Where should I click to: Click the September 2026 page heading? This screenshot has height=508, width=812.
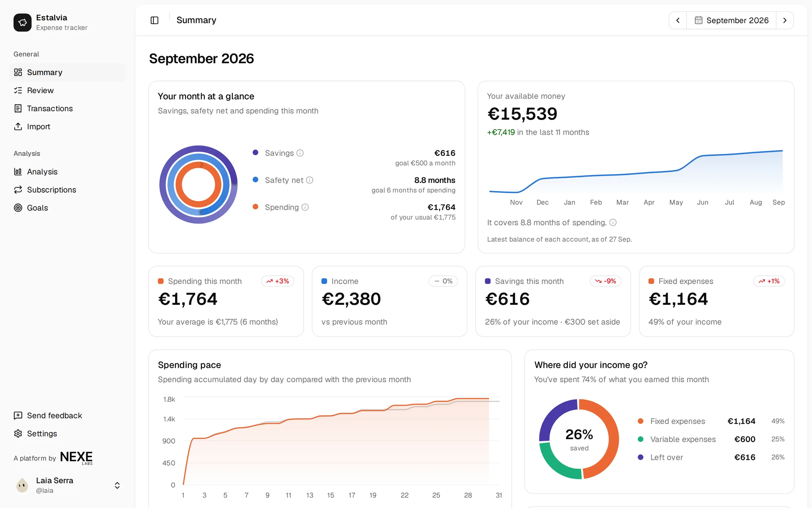202,59
